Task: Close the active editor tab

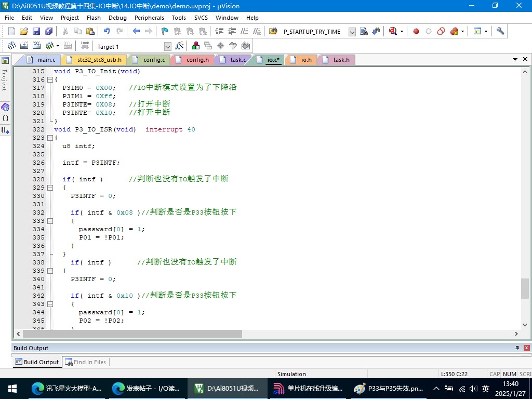Action: (x=525, y=59)
